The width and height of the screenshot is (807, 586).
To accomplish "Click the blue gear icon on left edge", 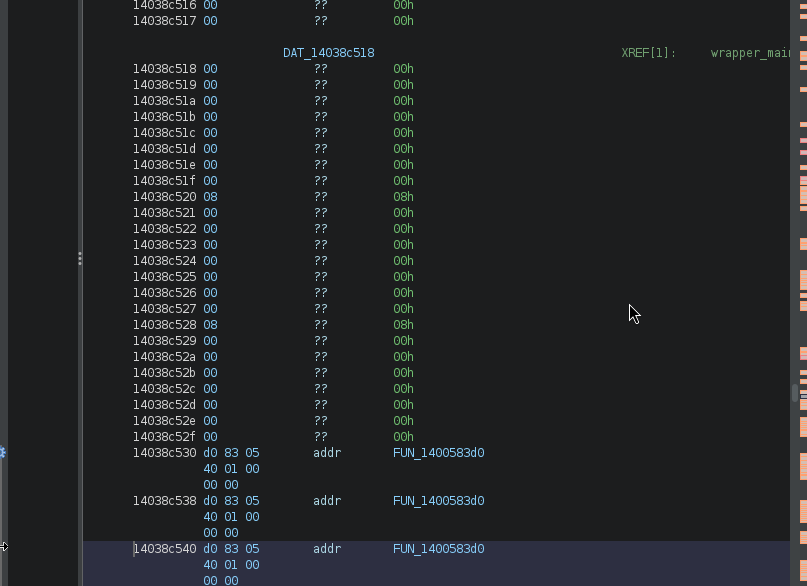I will 2,453.
